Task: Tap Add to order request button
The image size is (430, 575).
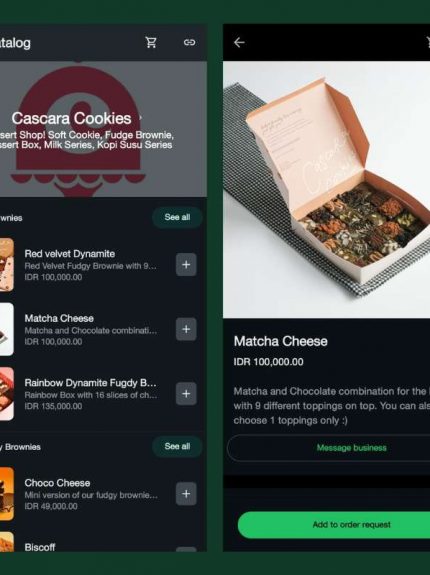Action: (334, 525)
